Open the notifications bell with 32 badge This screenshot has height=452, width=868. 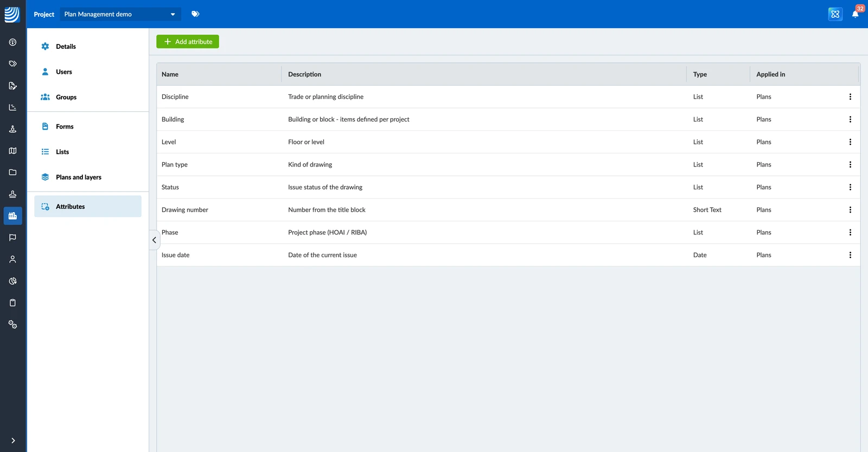[x=856, y=14]
